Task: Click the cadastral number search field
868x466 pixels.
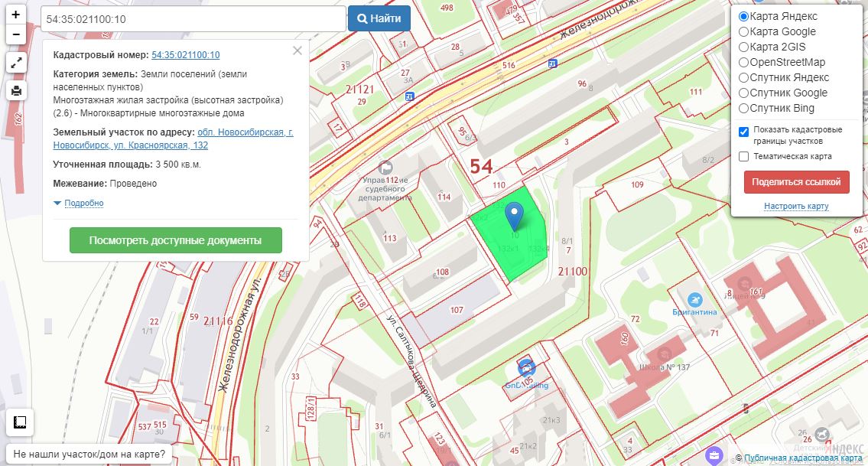Action: pos(193,19)
